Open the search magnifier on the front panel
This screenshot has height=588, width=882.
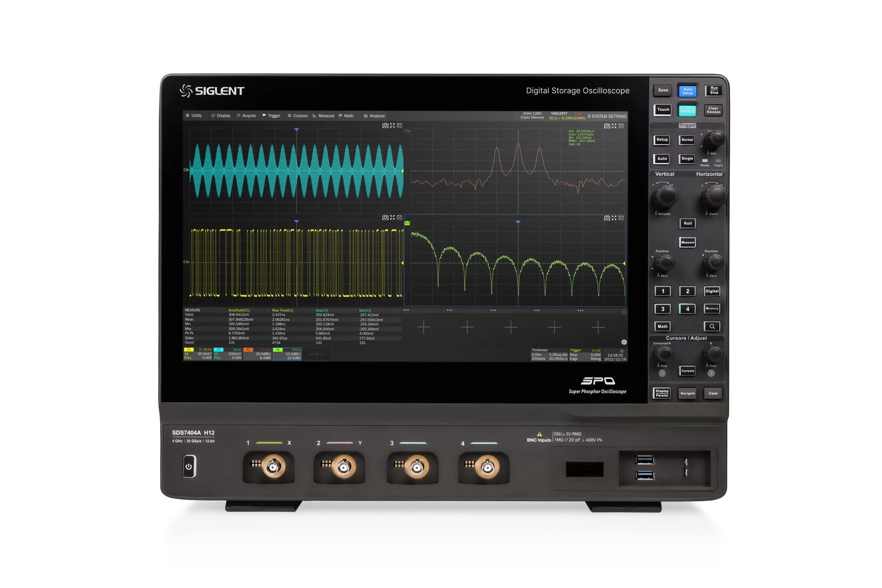[x=712, y=326]
